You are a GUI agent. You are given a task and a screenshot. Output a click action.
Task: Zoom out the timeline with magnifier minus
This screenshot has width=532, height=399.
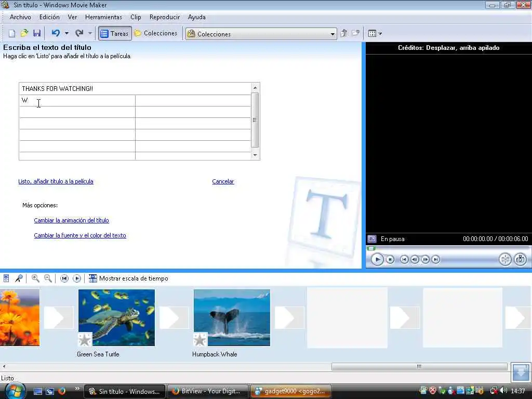(x=48, y=278)
